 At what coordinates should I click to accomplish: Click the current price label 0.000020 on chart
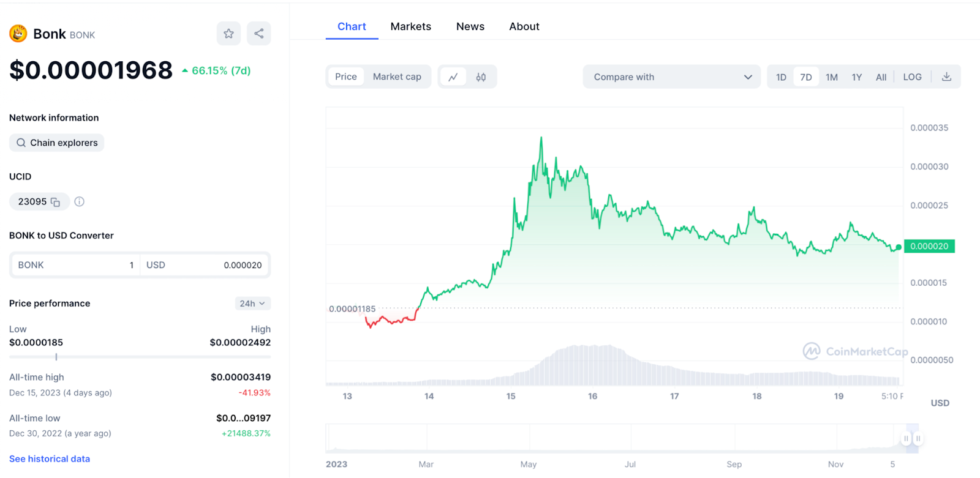coord(929,246)
